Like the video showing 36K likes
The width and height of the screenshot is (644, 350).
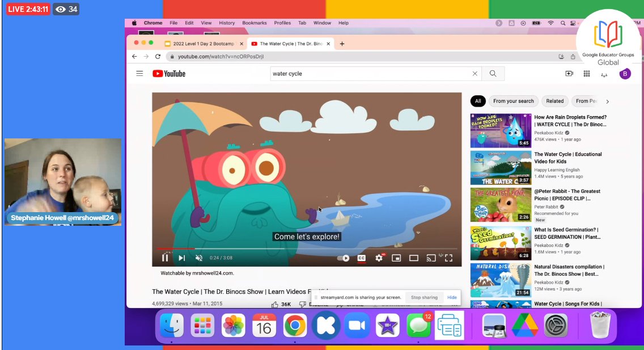tap(281, 305)
